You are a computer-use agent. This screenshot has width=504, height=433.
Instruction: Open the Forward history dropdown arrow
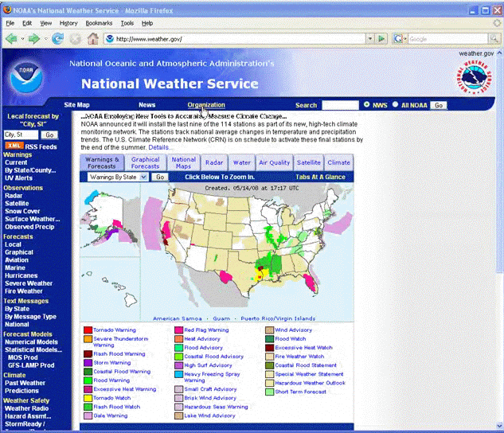[45, 39]
